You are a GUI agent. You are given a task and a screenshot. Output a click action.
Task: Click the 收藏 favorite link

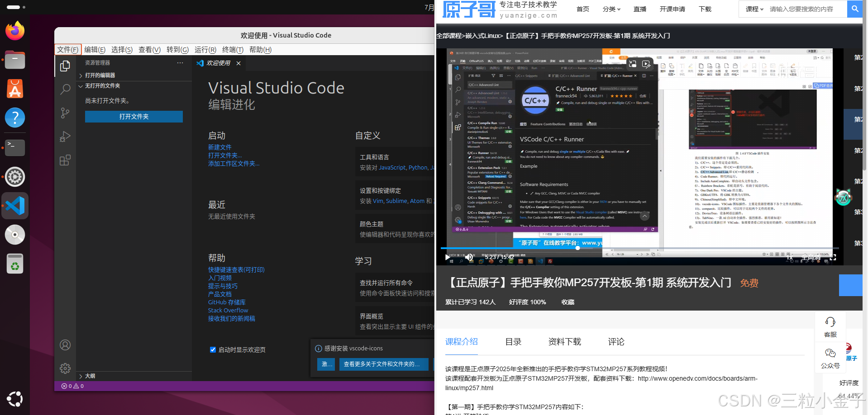[568, 302]
